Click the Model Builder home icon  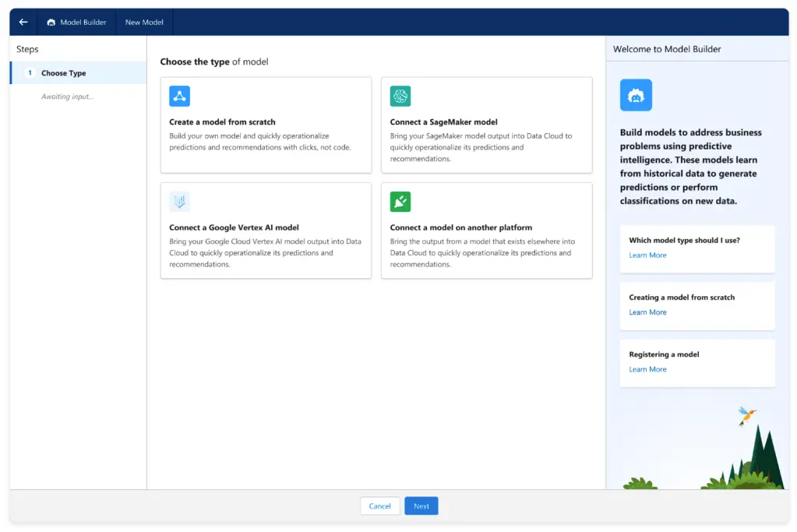pos(51,22)
